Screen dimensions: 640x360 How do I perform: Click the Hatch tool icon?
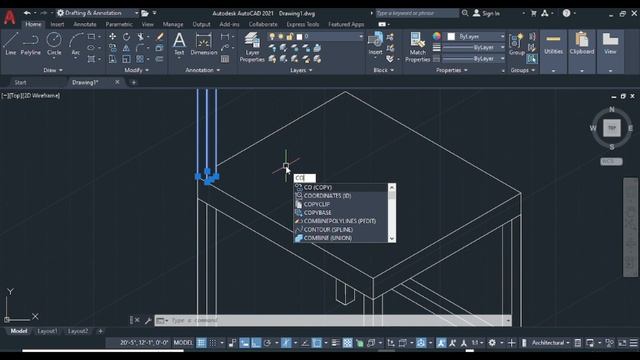(91, 59)
